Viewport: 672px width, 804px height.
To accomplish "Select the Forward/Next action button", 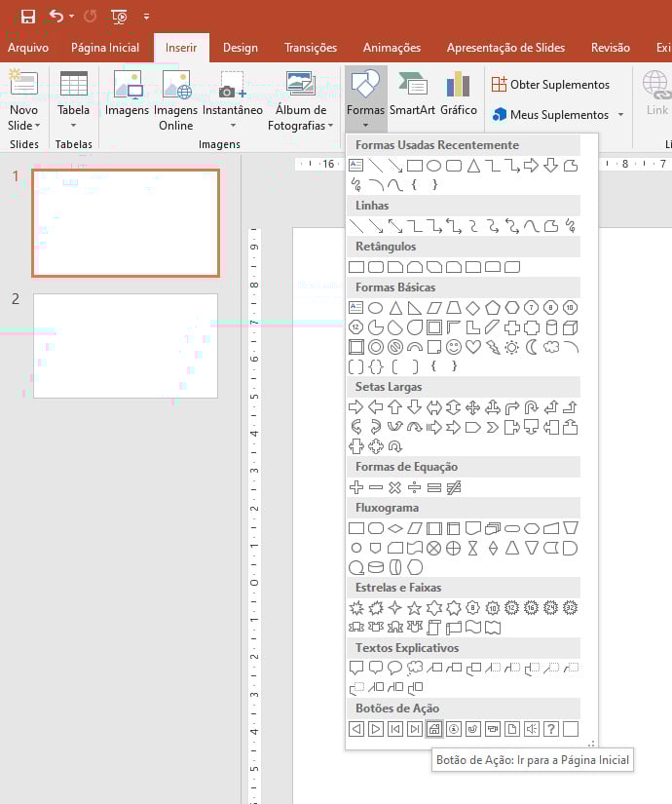I will click(376, 729).
